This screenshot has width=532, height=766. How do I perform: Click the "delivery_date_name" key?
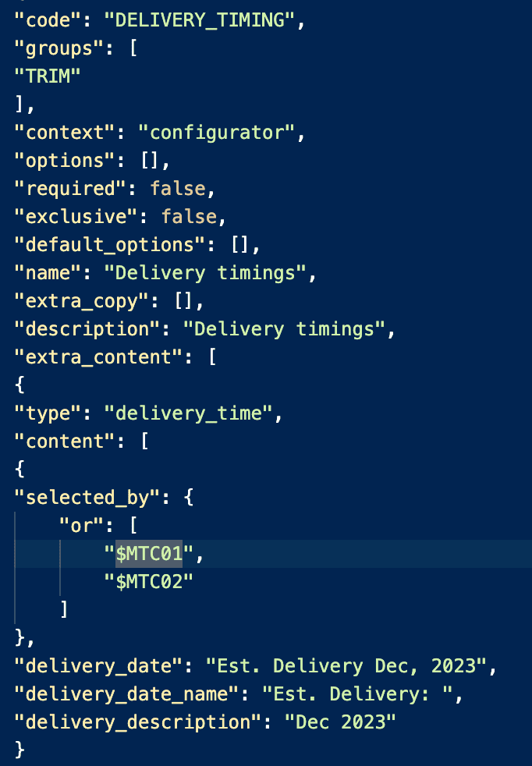pos(126,694)
